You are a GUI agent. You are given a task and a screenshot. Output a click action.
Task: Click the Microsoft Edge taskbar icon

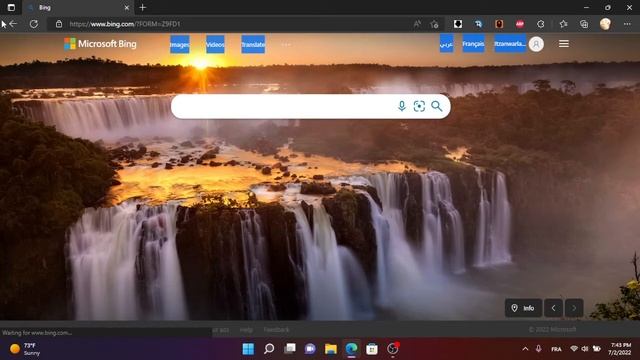coord(351,349)
